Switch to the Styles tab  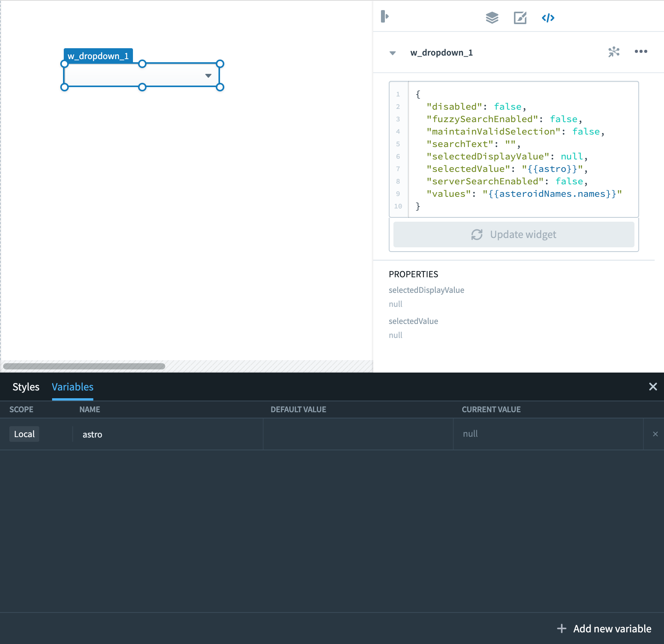pos(26,387)
